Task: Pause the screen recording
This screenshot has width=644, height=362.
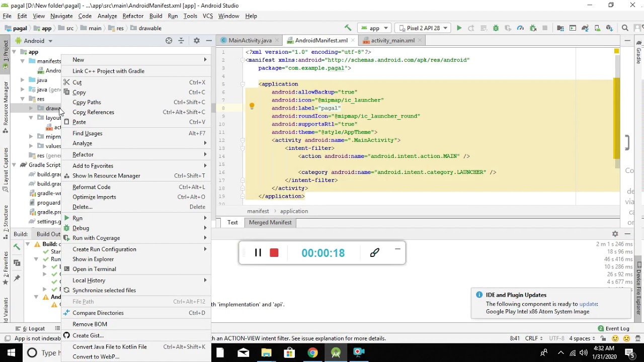Action: (258, 253)
